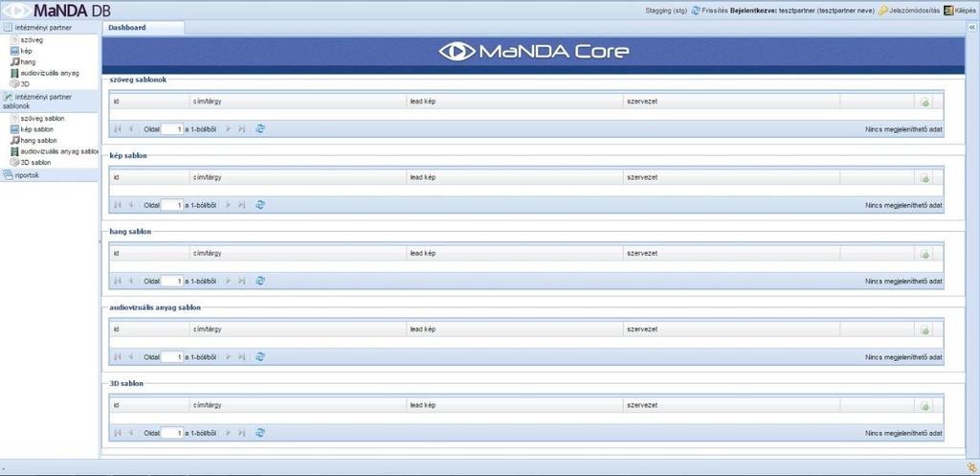Go to last page in hang sablon
This screenshot has height=476, width=980.
click(241, 281)
